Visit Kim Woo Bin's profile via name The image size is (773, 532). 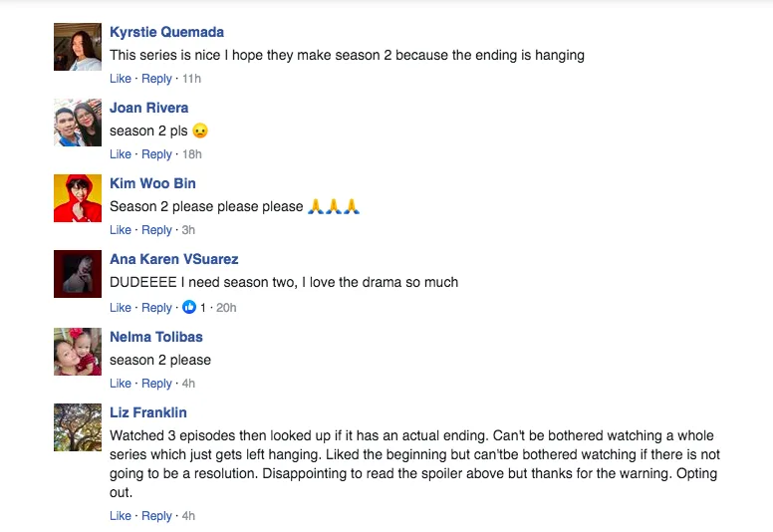(152, 183)
